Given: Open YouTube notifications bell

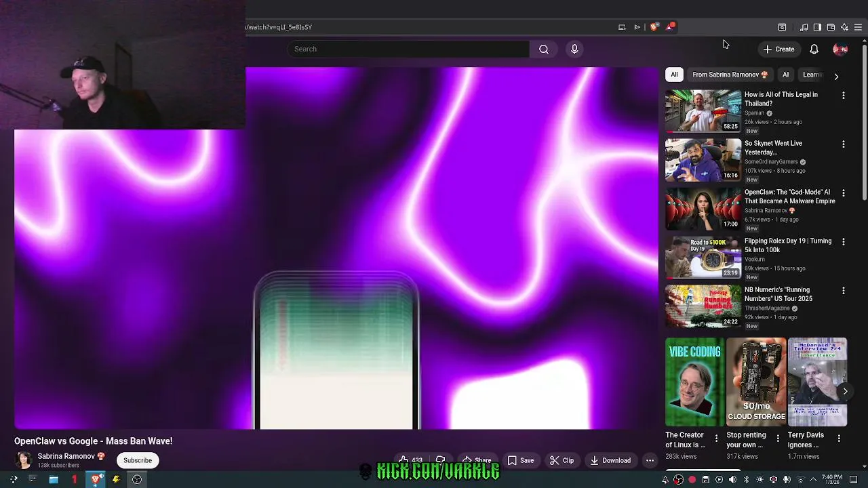Looking at the screenshot, I should tap(814, 49).
